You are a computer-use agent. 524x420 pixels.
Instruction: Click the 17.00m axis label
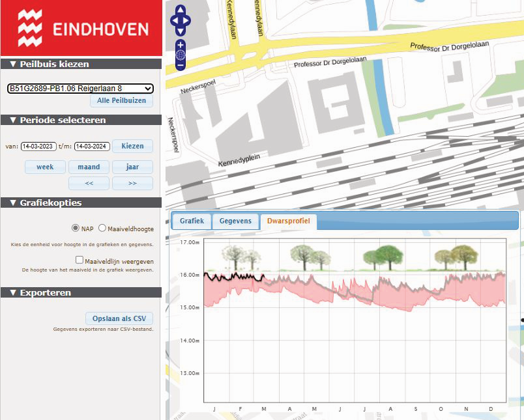190,242
